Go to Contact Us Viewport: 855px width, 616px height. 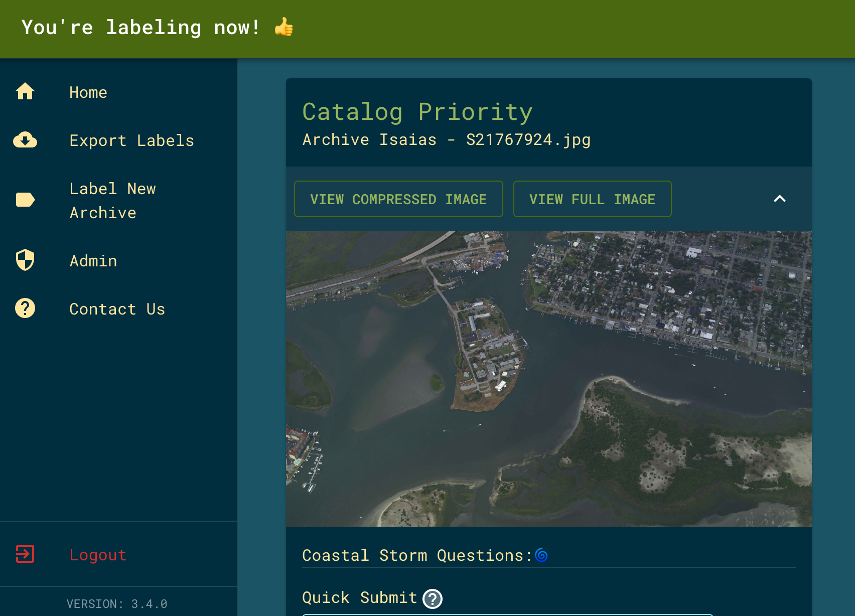pyautogui.click(x=117, y=309)
